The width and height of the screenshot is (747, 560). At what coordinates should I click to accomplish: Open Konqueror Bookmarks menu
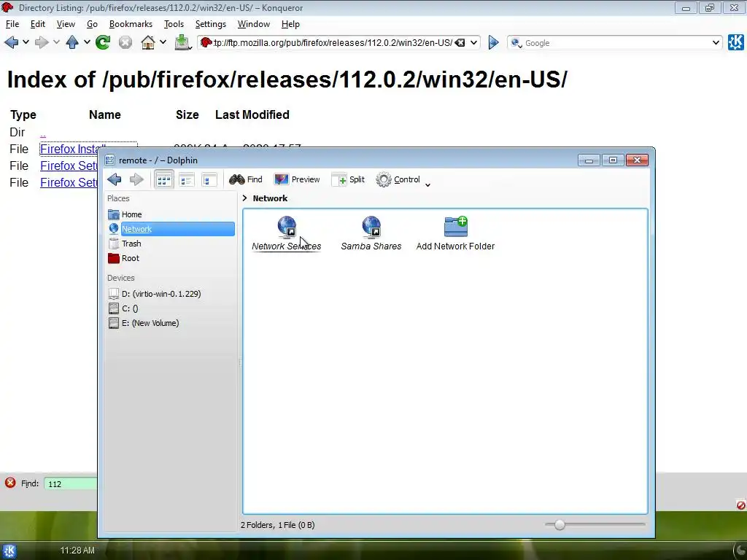[x=131, y=24]
